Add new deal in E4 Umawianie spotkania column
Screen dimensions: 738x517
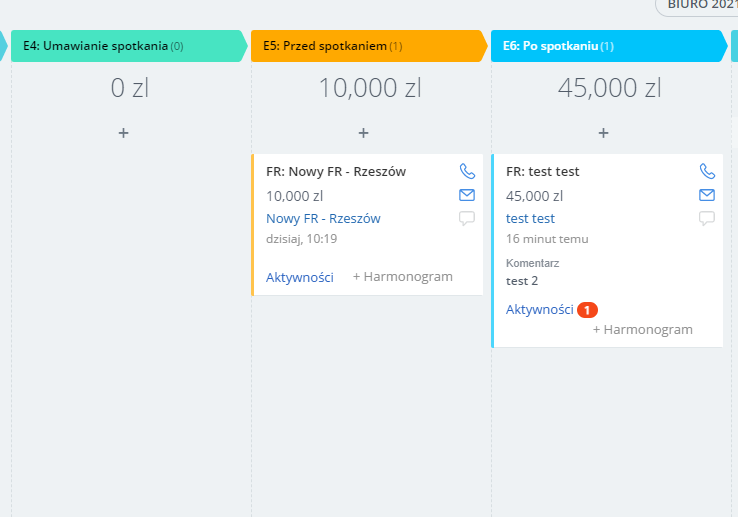click(123, 132)
